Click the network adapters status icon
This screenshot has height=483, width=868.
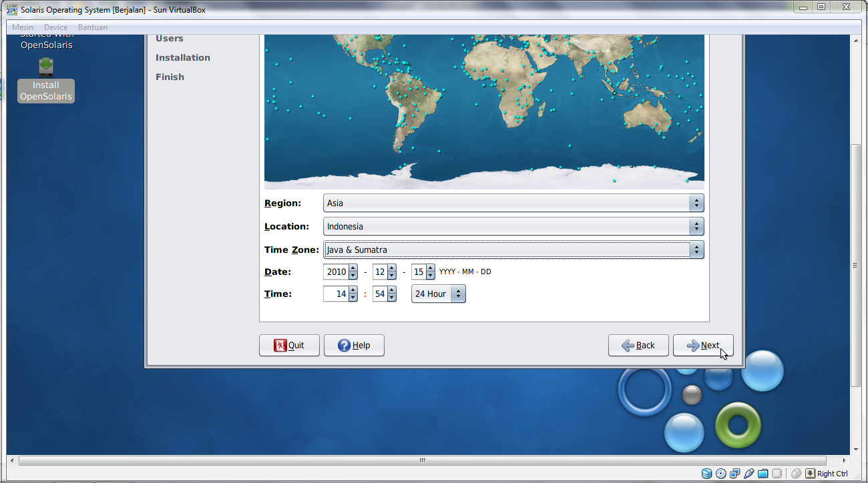pos(734,474)
